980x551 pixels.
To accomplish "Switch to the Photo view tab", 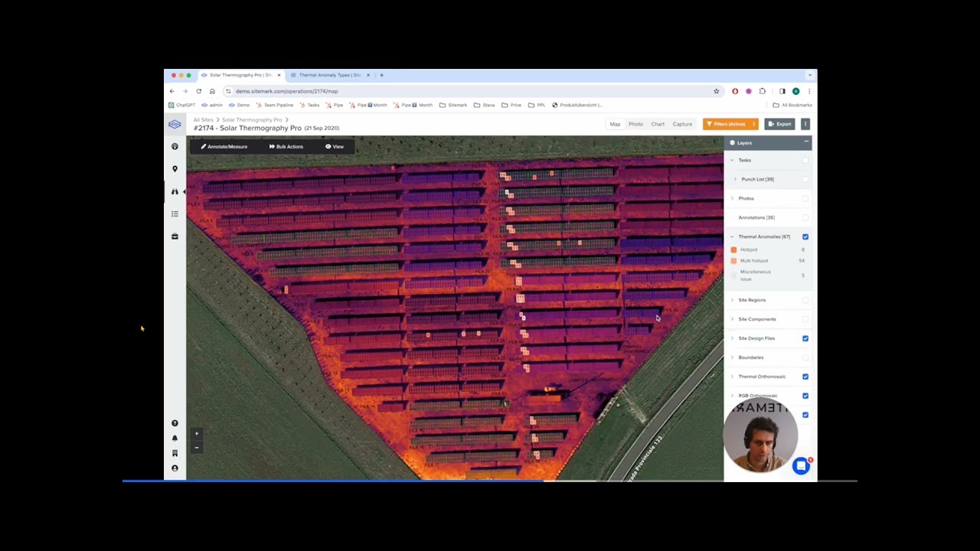I will (x=635, y=124).
